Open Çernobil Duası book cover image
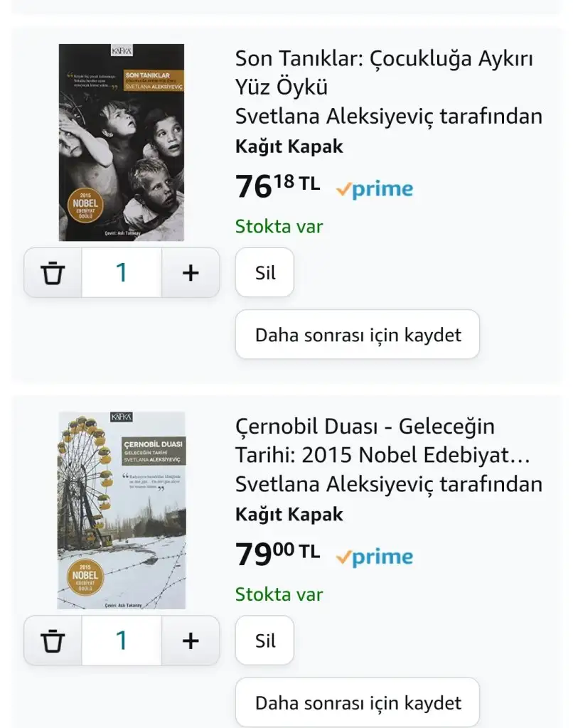Screen dimensions: 573x728 [121, 510]
